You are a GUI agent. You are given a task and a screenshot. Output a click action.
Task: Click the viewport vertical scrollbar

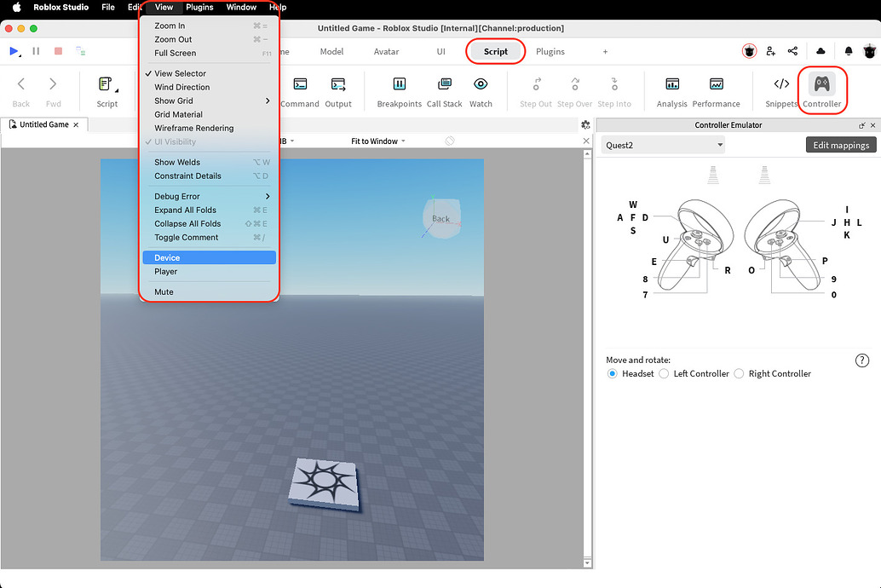coord(587,358)
